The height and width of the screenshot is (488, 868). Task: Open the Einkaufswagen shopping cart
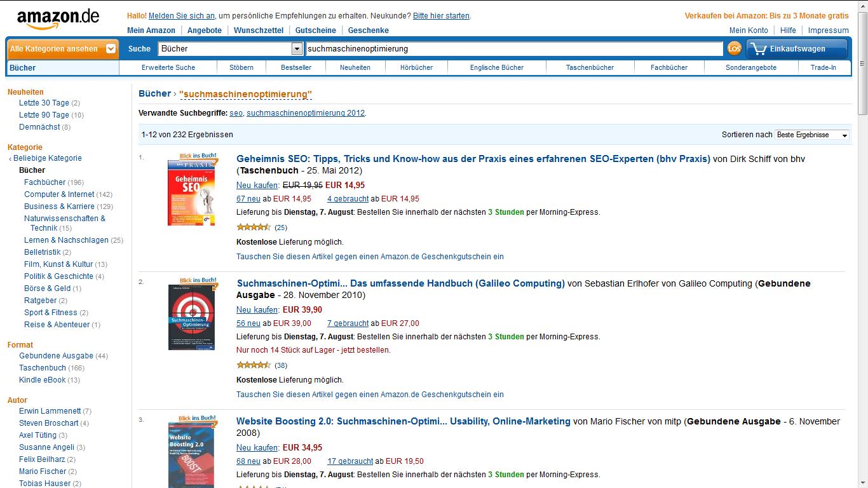[x=797, y=48]
